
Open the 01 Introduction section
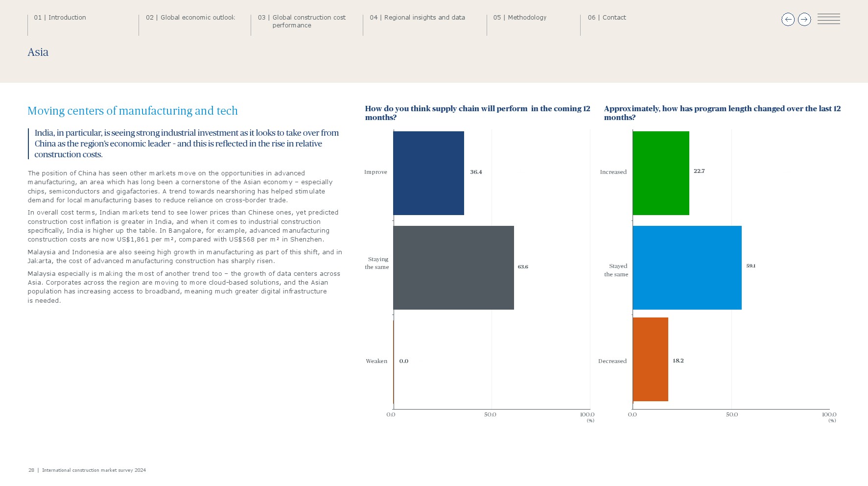(x=60, y=18)
